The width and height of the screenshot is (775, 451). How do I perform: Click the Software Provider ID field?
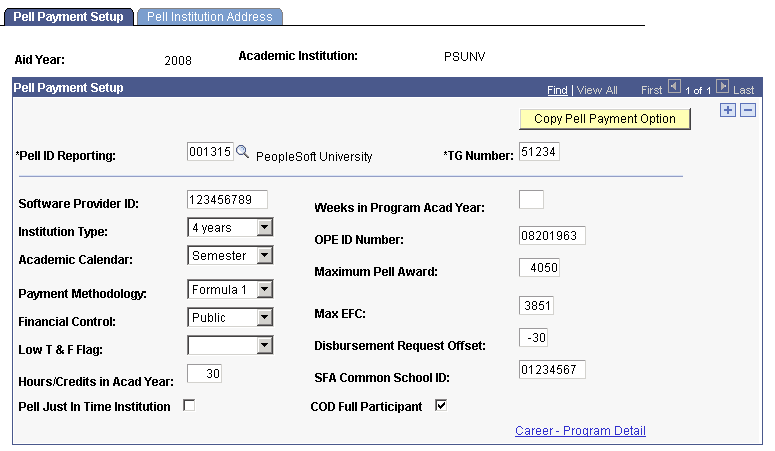(x=227, y=201)
